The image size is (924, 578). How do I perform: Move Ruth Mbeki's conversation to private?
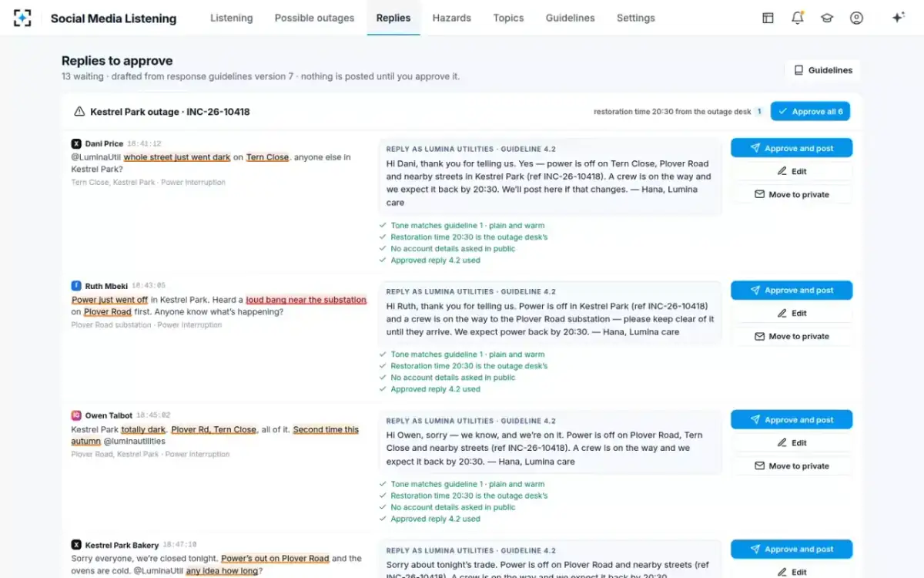[792, 336]
